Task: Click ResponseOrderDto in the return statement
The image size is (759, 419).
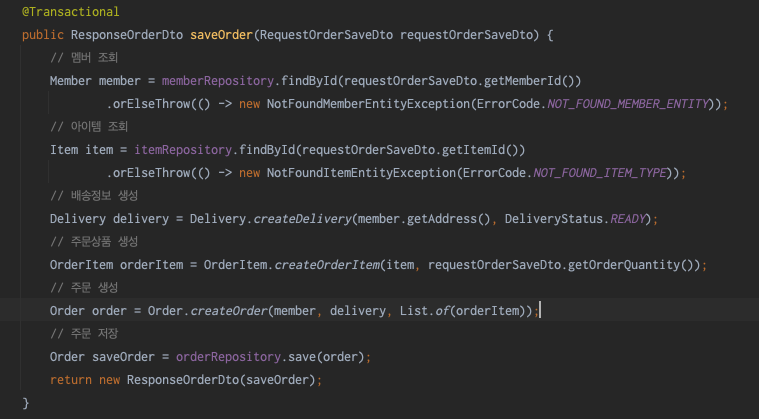Action: pyautogui.click(x=183, y=380)
